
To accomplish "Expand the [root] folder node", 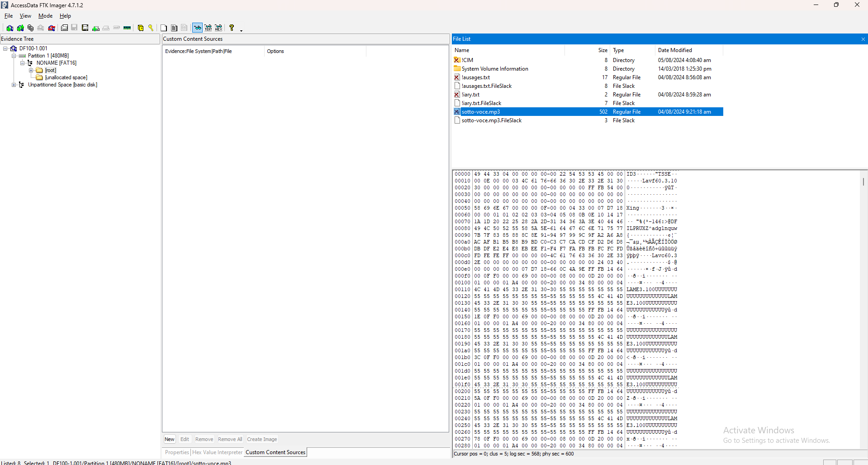I will pyautogui.click(x=31, y=70).
